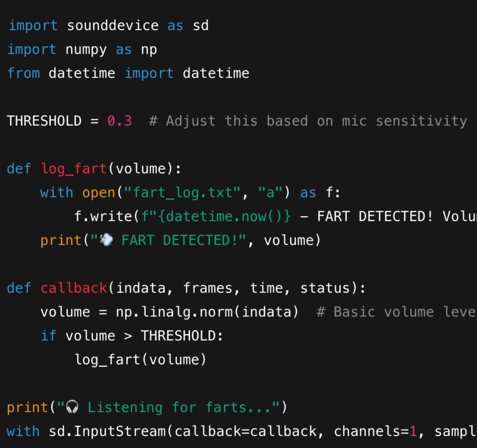Click the Basic volume level comment
This screenshot has width=477, height=448.
396,312
